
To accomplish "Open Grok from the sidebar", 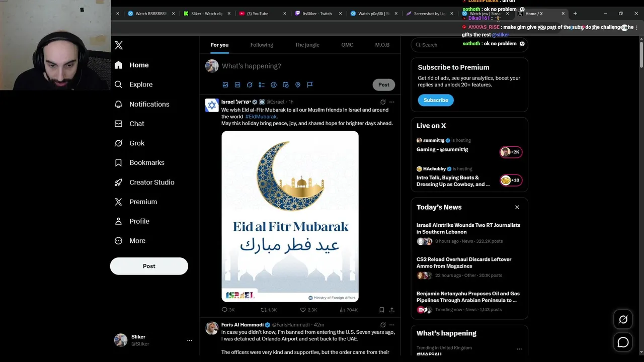I will pyautogui.click(x=130, y=143).
